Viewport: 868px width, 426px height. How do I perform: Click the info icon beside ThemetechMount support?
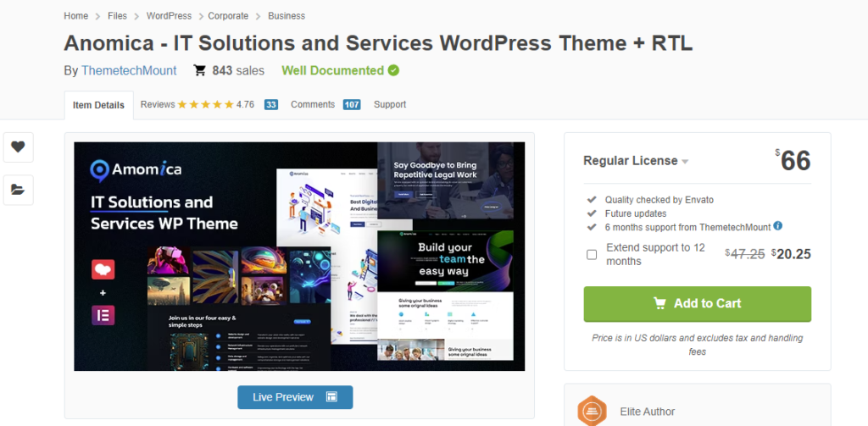777,226
